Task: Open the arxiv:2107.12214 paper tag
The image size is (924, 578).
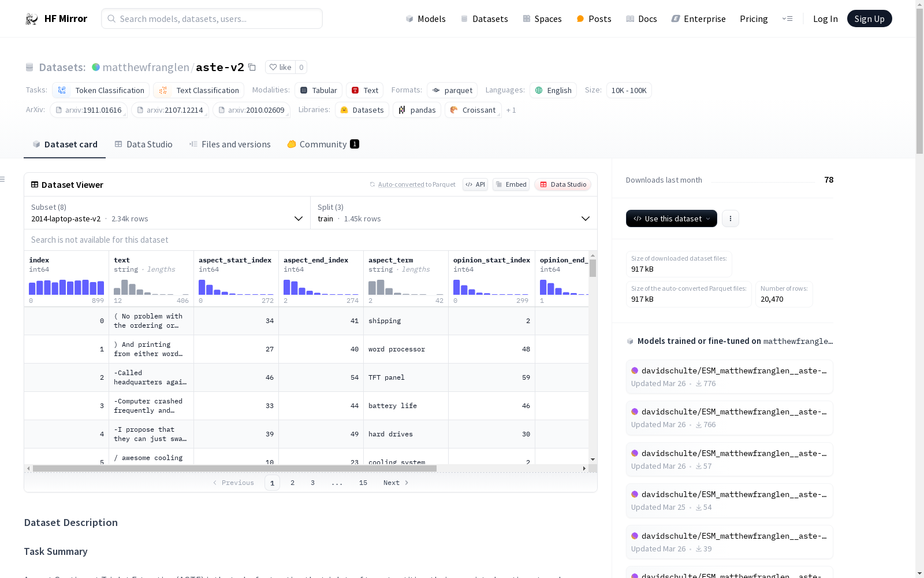Action: [x=170, y=110]
